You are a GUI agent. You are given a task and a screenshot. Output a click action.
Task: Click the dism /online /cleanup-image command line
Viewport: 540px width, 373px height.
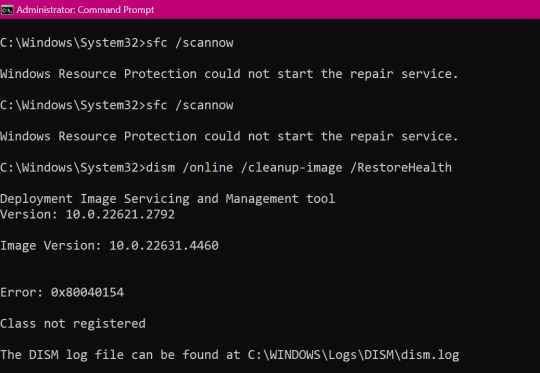pyautogui.click(x=226, y=168)
